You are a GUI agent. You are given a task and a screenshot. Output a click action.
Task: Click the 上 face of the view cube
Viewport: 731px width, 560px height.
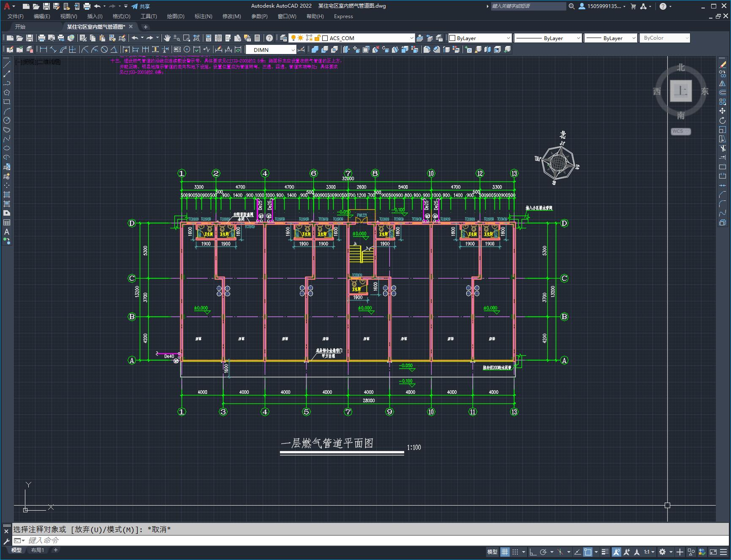click(x=681, y=91)
